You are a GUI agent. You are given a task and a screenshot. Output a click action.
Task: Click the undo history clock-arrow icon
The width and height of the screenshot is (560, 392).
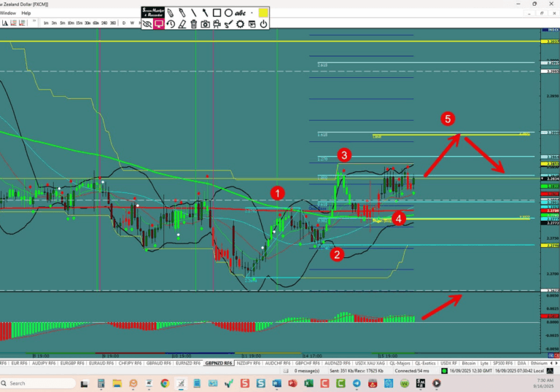(x=171, y=24)
